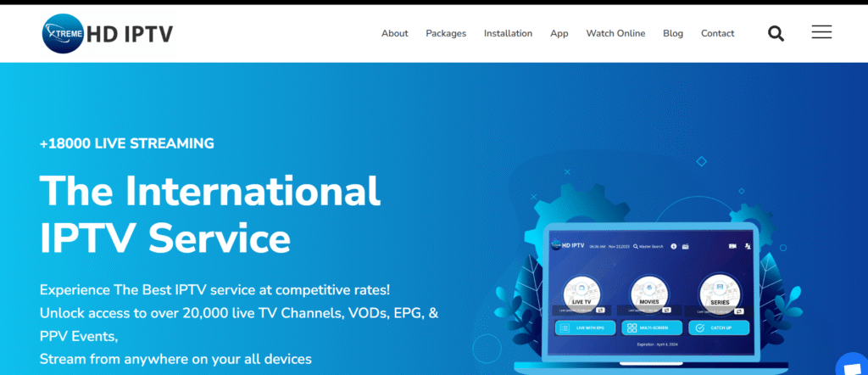Screen dimensions: 868x375
Task: Open the App menu item
Action: click(x=559, y=34)
